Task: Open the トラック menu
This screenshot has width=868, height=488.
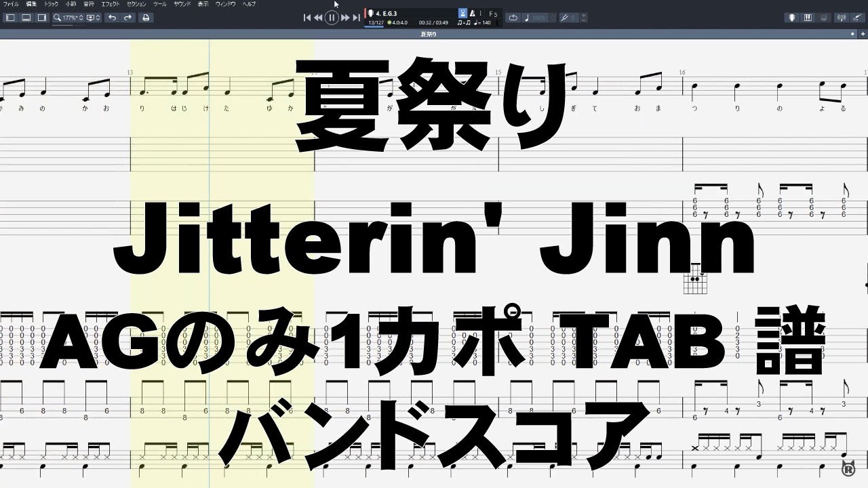Action: click(x=51, y=4)
